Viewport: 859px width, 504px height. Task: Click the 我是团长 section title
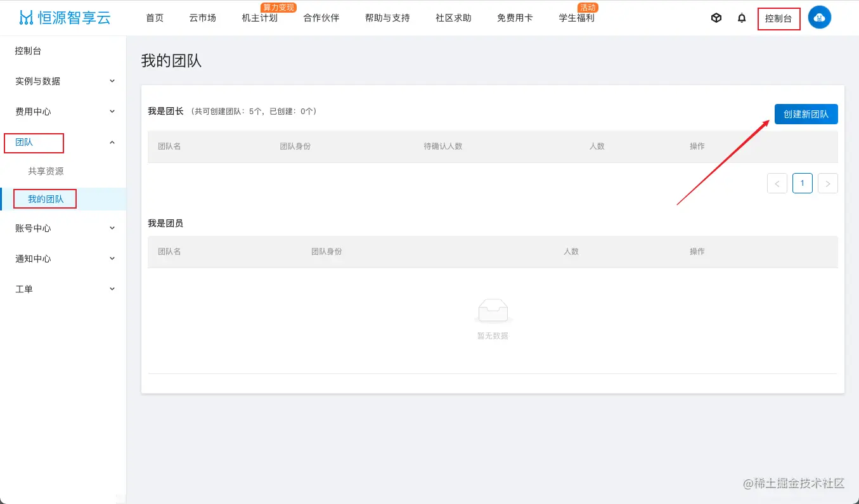[165, 111]
